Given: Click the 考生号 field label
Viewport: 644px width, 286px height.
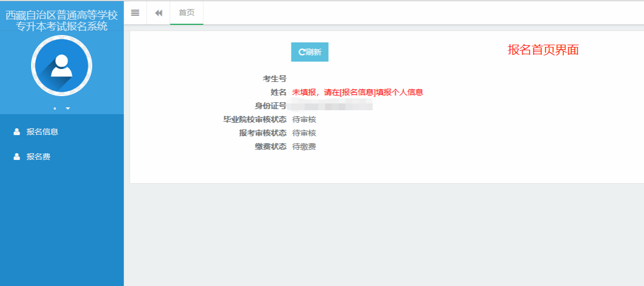Looking at the screenshot, I should [x=274, y=79].
